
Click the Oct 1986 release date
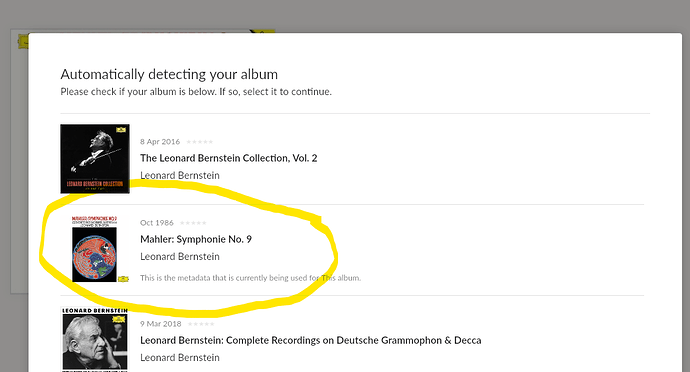(x=157, y=223)
